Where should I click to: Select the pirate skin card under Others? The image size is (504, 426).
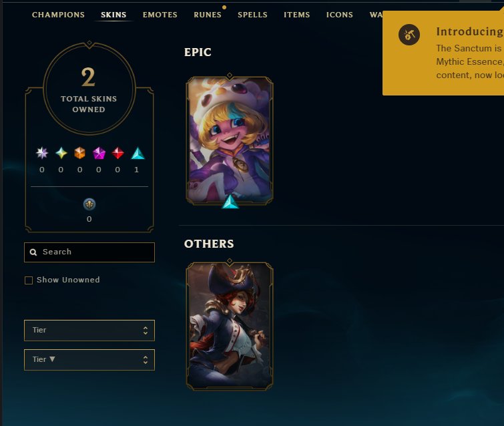(230, 327)
